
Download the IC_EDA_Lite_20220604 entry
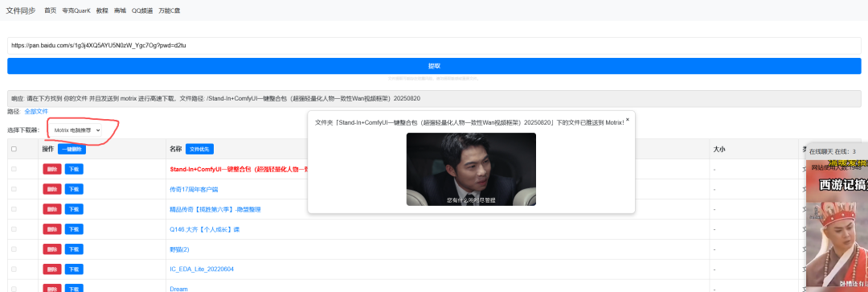click(74, 269)
